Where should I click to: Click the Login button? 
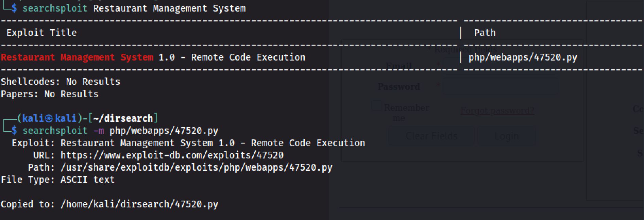(x=506, y=136)
